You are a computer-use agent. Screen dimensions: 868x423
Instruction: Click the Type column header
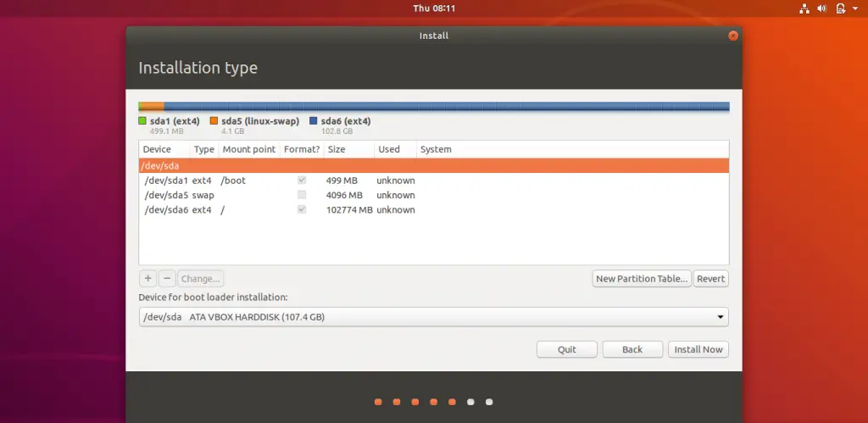pos(203,149)
